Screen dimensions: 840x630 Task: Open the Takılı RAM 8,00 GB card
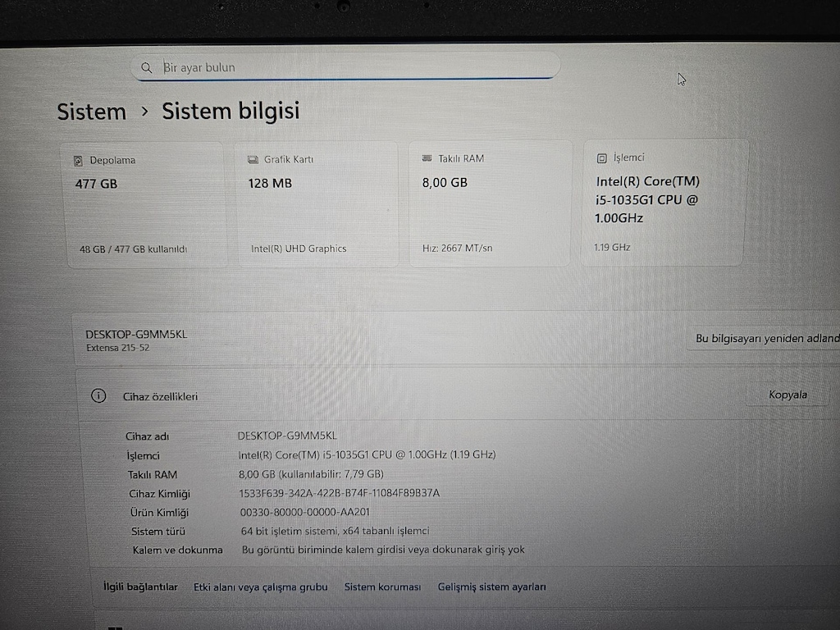point(490,203)
